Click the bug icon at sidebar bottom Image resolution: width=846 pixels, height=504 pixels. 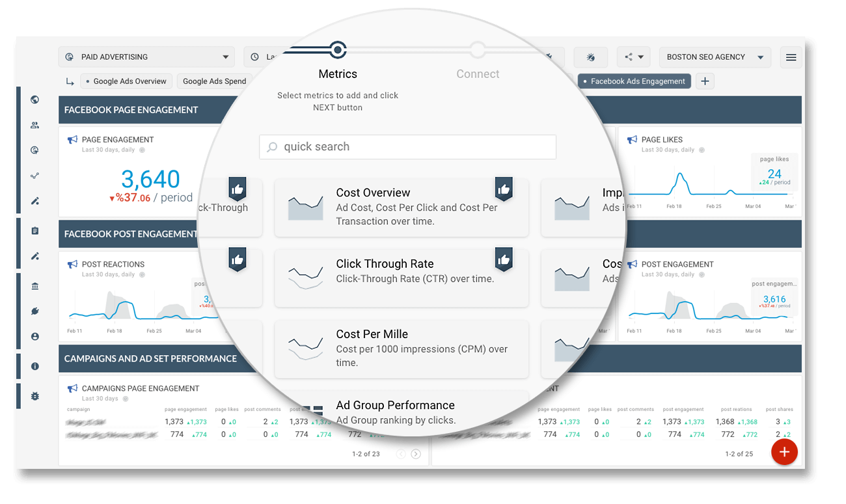[x=35, y=395]
